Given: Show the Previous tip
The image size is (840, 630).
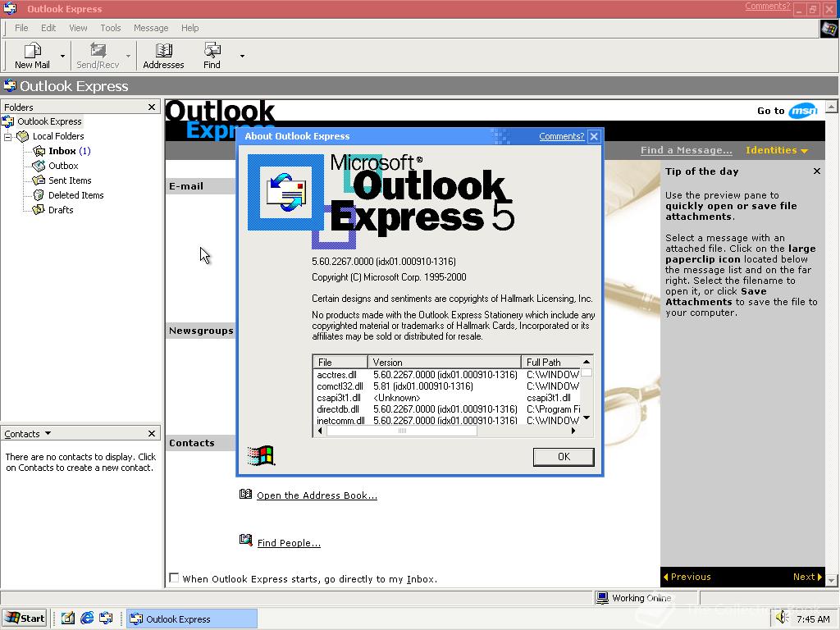Looking at the screenshot, I should (687, 577).
